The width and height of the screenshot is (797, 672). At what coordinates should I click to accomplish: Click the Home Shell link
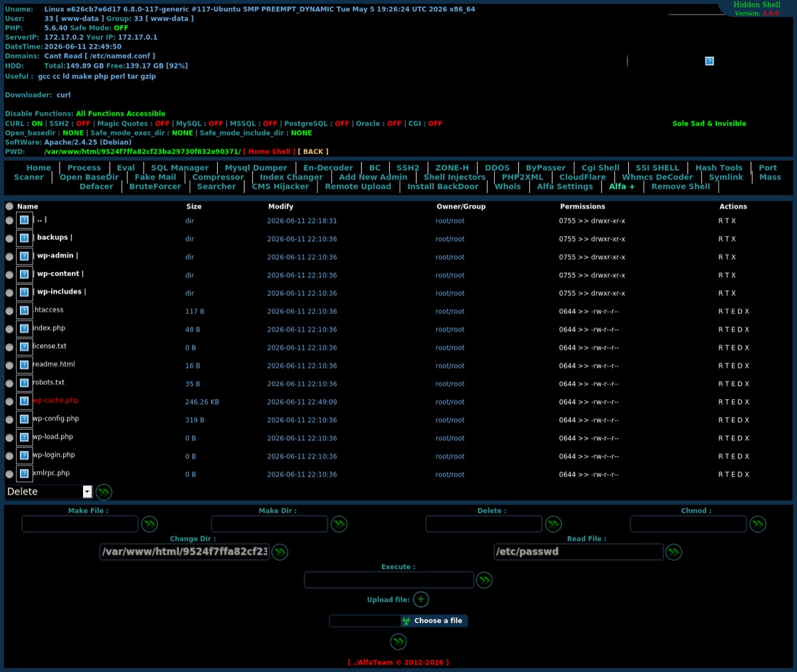pyautogui.click(x=269, y=151)
